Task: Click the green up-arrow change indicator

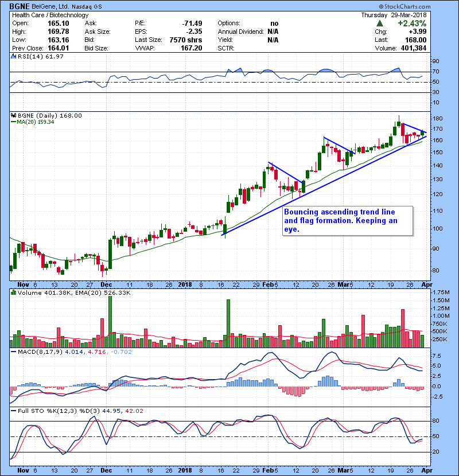Action: point(379,24)
